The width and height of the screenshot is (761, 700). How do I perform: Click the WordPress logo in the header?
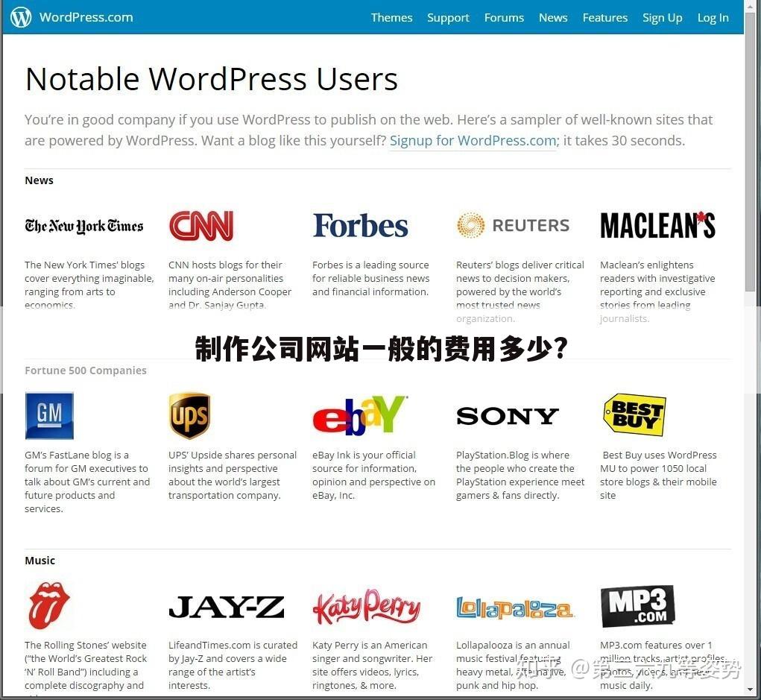click(x=20, y=16)
